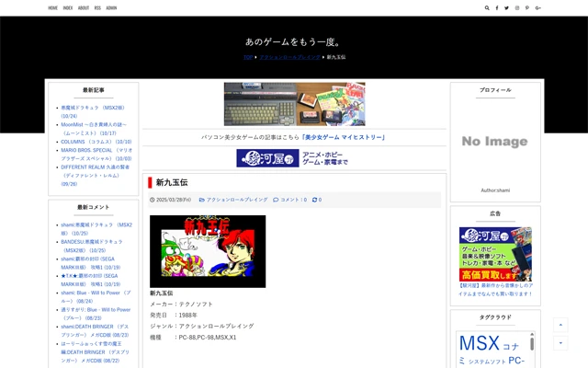588x368 pixels.
Task: Click the scroll-to-bottom arrow button
Action: 560,343
